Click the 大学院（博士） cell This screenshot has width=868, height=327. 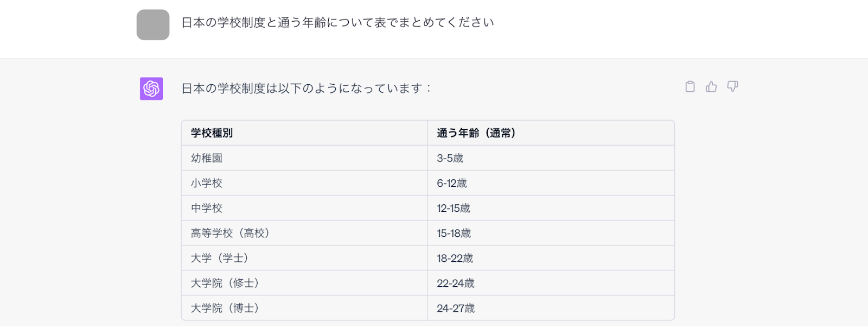pos(225,308)
